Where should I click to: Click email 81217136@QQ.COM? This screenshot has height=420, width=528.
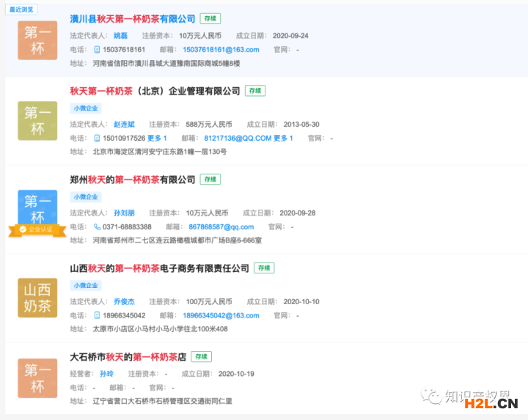tap(238, 139)
